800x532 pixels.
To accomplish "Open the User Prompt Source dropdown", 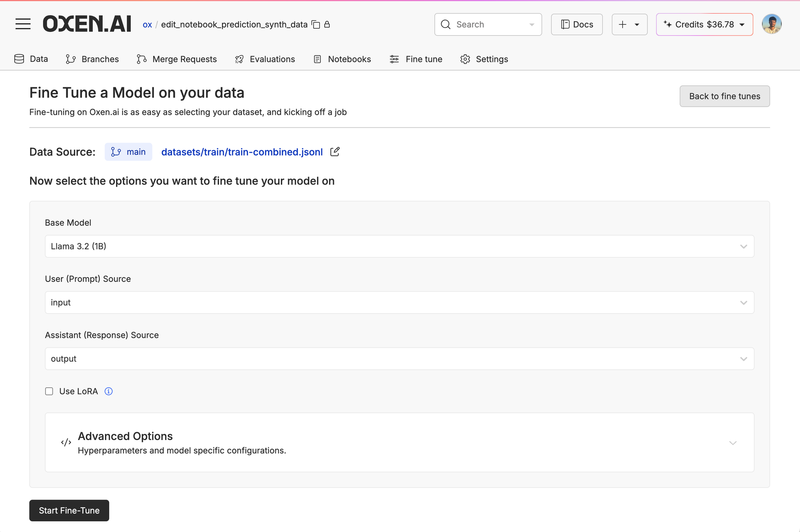I will 399,303.
